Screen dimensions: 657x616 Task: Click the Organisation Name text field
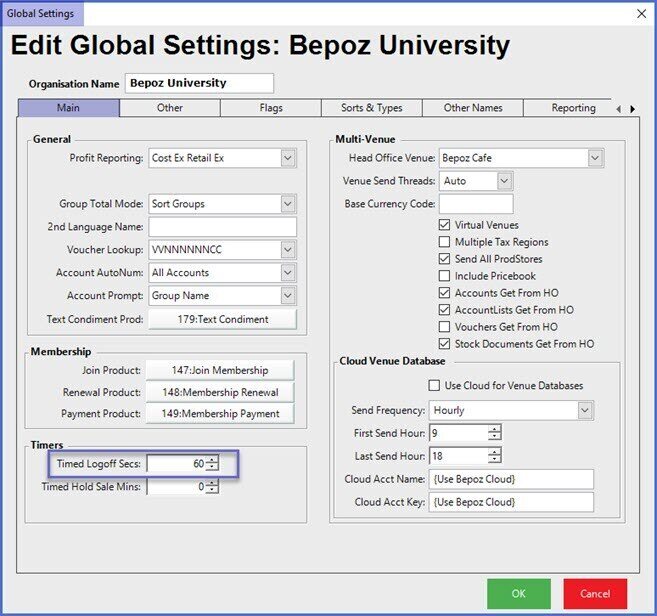[199, 83]
